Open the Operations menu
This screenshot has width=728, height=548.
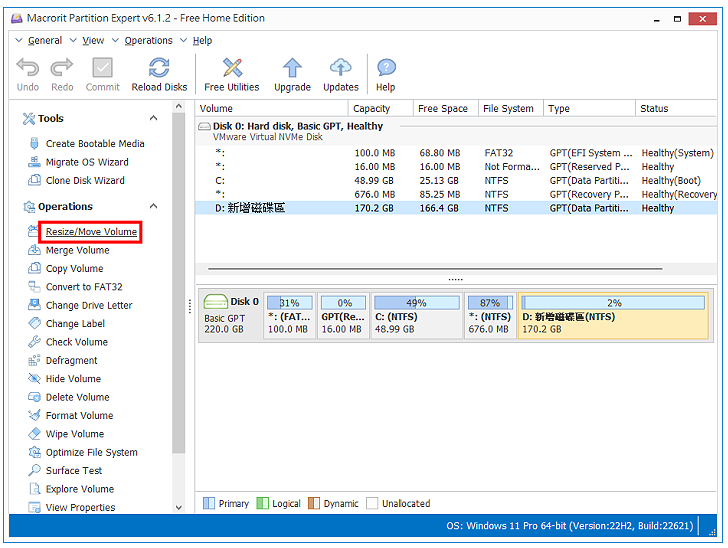point(148,40)
